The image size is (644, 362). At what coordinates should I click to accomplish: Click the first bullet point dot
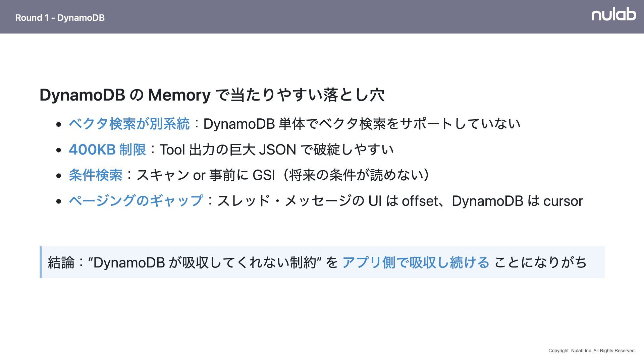point(59,125)
